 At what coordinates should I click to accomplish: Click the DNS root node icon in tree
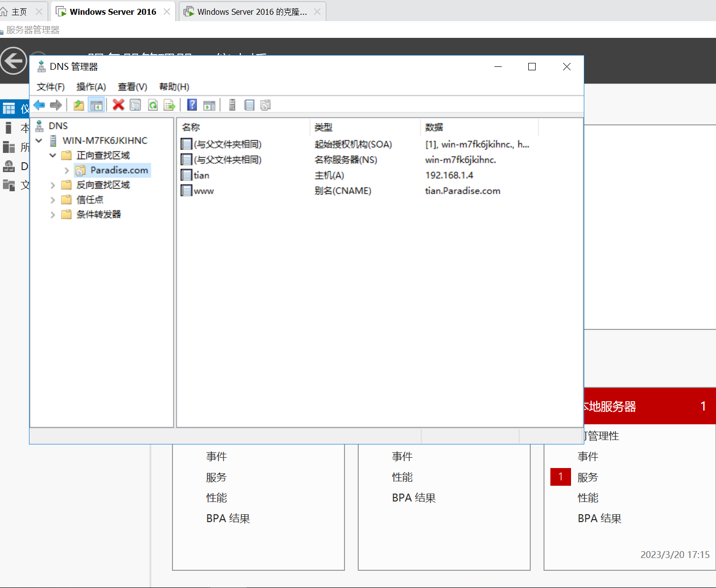(x=40, y=126)
